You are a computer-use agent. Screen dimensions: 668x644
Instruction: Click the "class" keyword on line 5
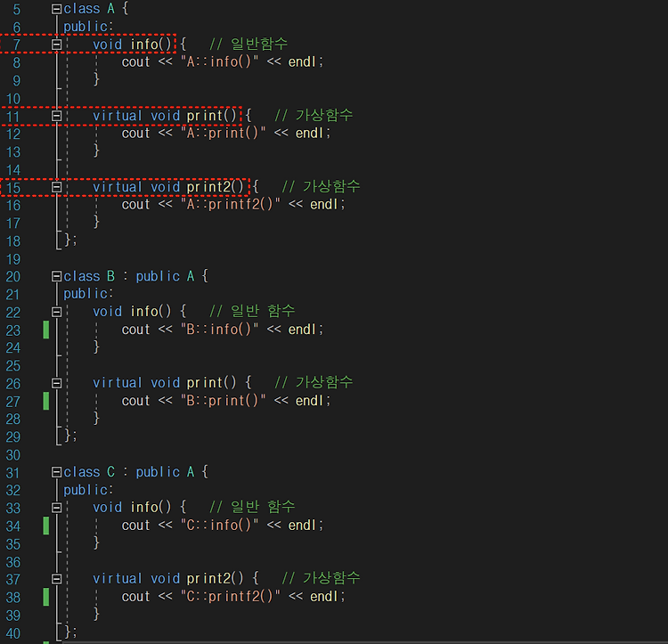(x=82, y=9)
